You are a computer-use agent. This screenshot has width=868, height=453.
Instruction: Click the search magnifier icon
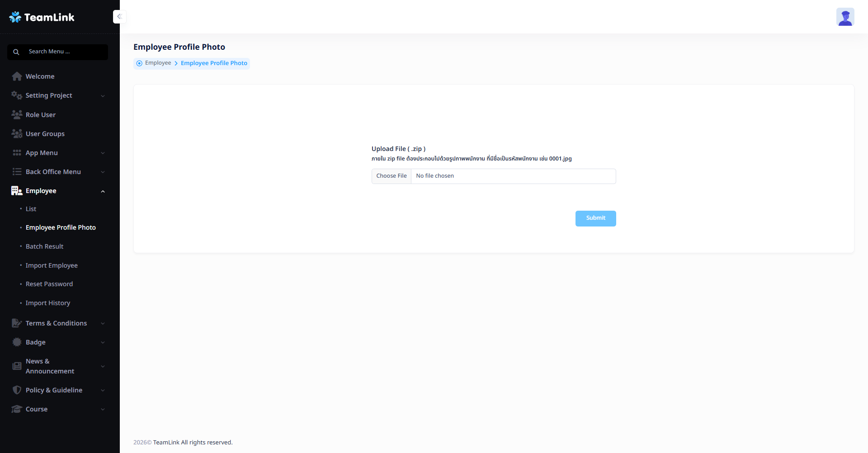(16, 52)
